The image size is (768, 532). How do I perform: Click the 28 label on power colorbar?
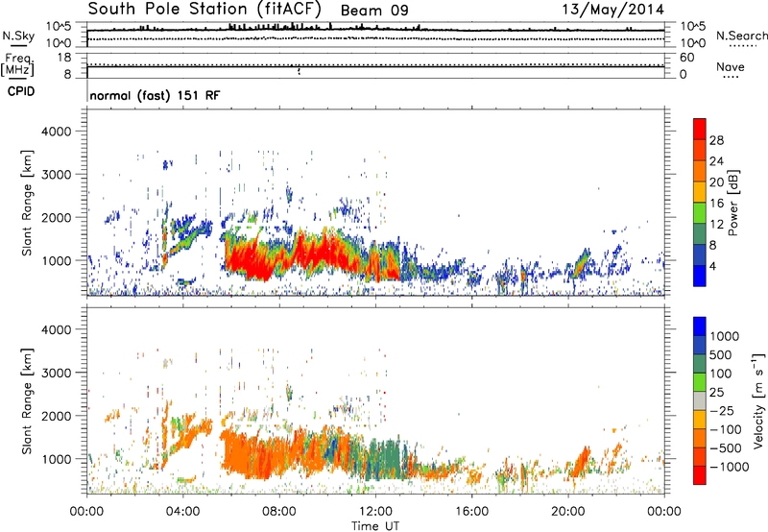[716, 140]
